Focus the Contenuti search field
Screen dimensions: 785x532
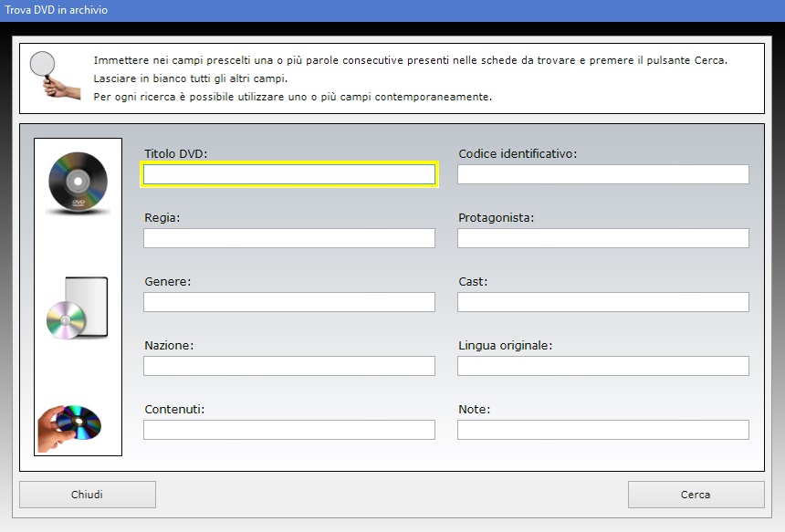coord(289,430)
